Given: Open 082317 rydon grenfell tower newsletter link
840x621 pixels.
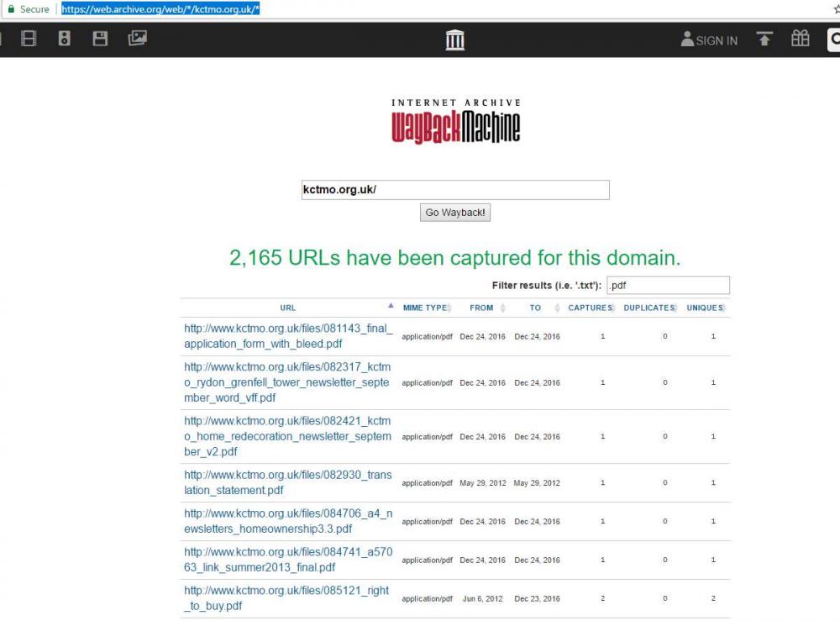Looking at the screenshot, I should click(x=287, y=382).
